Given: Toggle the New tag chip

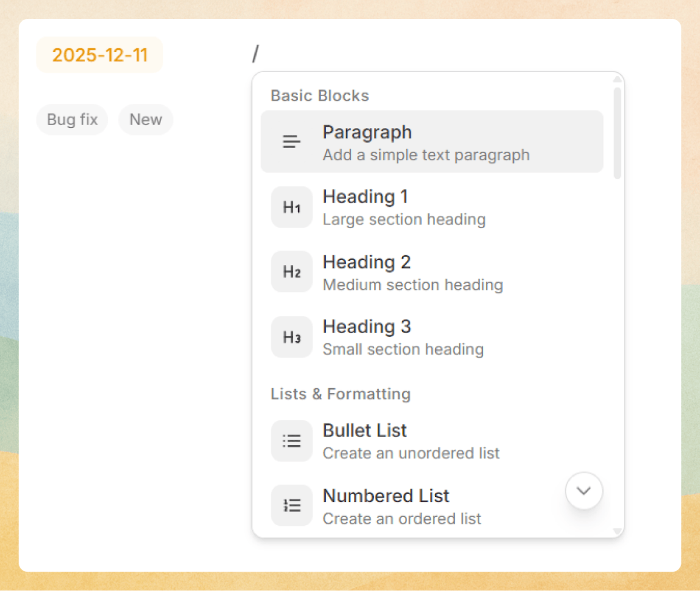Looking at the screenshot, I should pyautogui.click(x=146, y=120).
